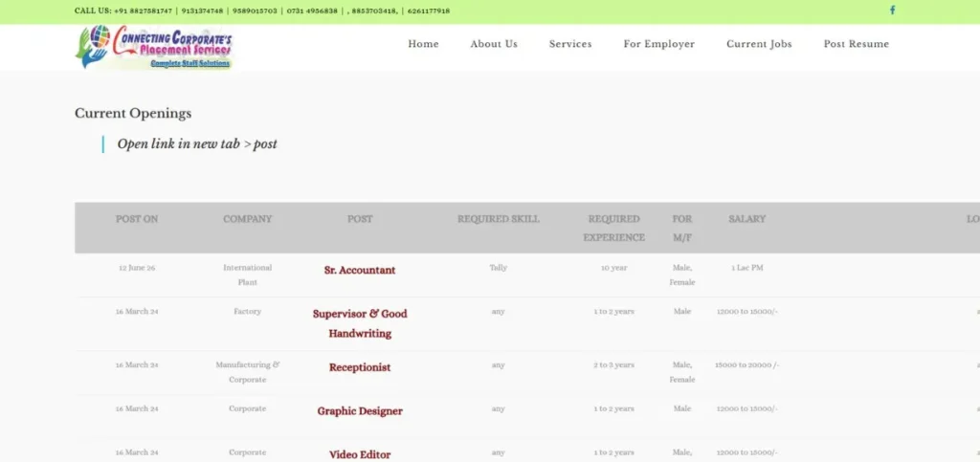
Task: Open the For Employer page
Action: tap(658, 44)
